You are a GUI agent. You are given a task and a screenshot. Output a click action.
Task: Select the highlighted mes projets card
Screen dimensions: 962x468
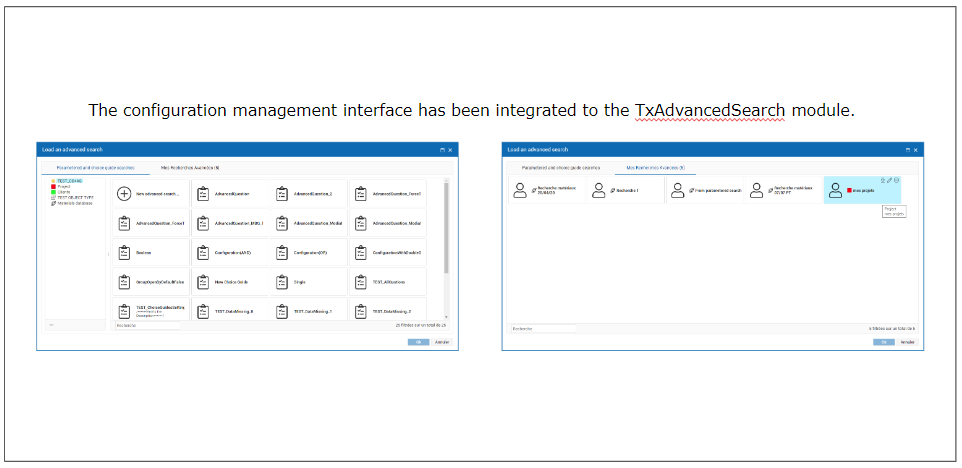click(862, 190)
